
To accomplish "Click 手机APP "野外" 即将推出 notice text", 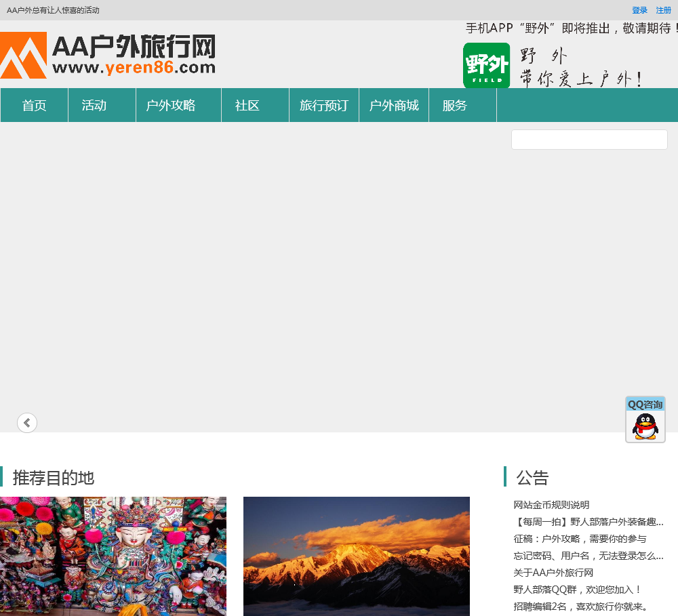I will [x=571, y=28].
